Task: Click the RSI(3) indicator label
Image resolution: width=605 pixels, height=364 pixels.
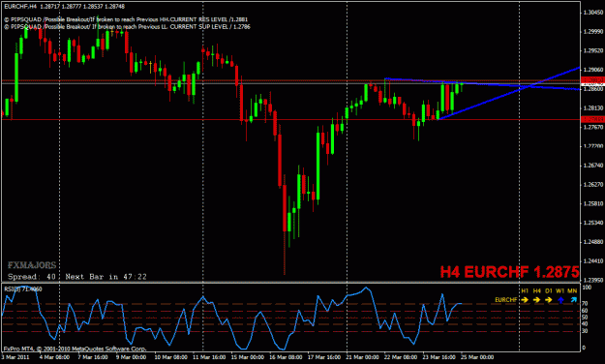Action: click(23, 288)
